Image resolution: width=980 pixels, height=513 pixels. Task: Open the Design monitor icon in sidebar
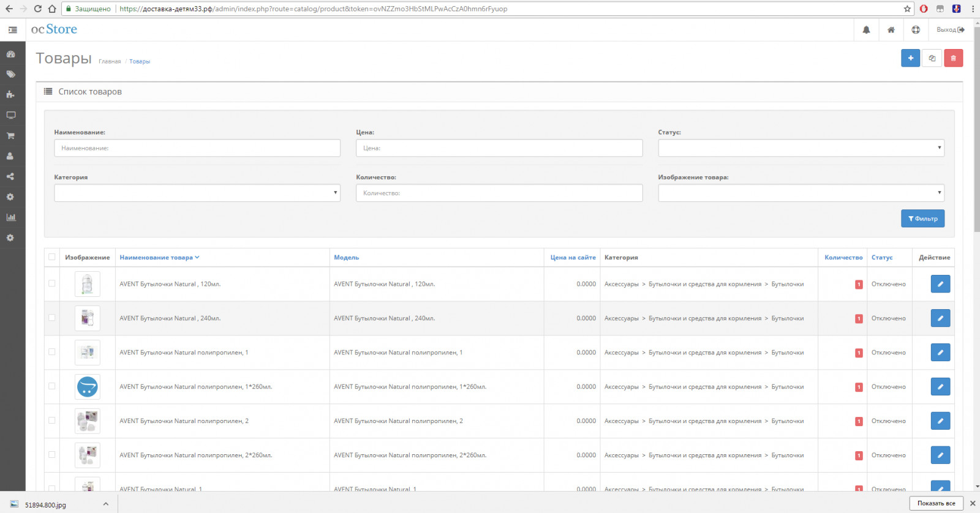pyautogui.click(x=10, y=115)
